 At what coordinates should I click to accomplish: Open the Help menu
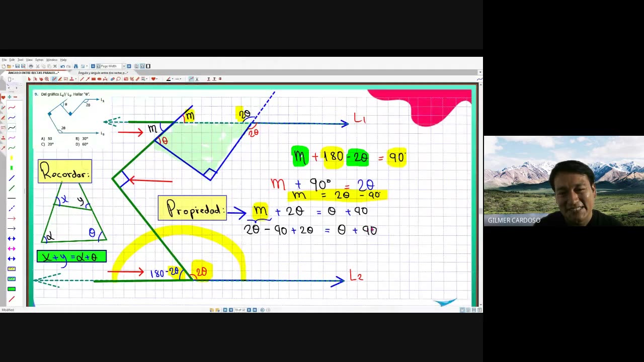[x=63, y=60]
